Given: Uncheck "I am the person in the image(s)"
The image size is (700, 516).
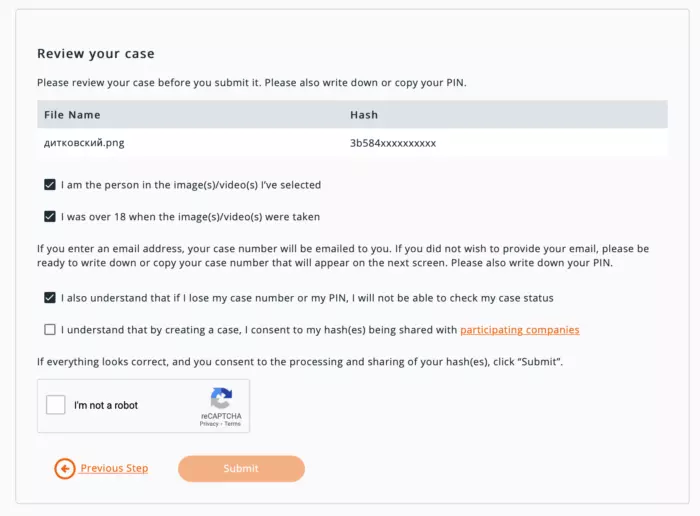Looking at the screenshot, I should (50, 185).
